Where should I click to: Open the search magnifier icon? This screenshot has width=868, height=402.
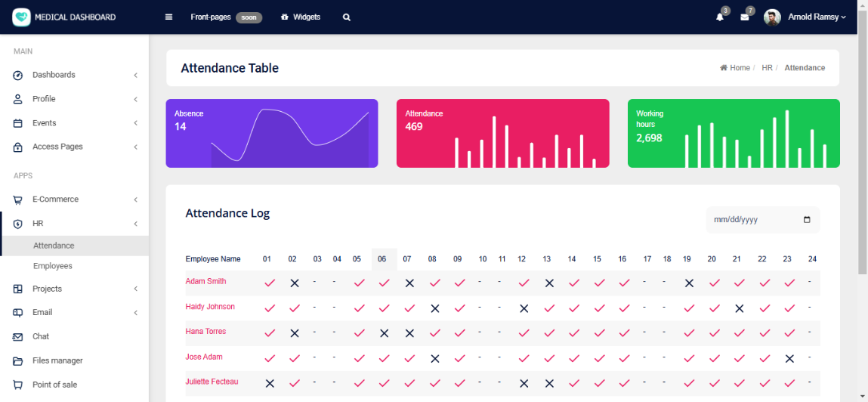[347, 17]
